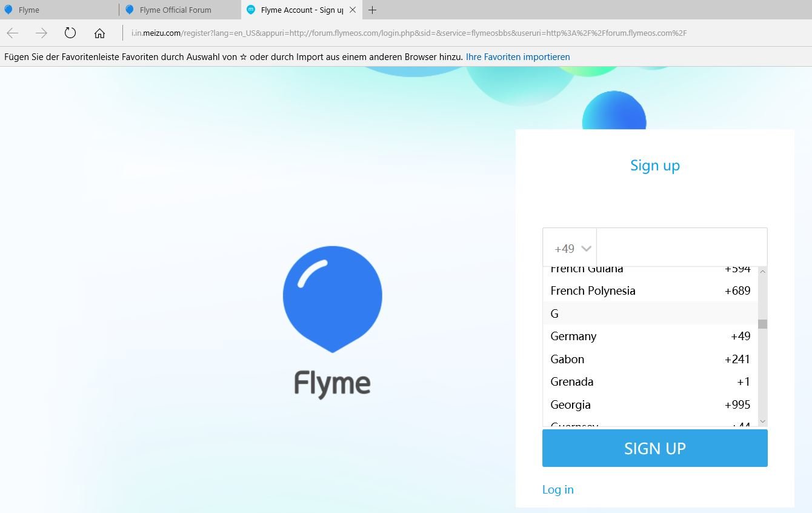Click the SIGN UP button
Image resolution: width=812 pixels, height=513 pixels.
coord(654,448)
